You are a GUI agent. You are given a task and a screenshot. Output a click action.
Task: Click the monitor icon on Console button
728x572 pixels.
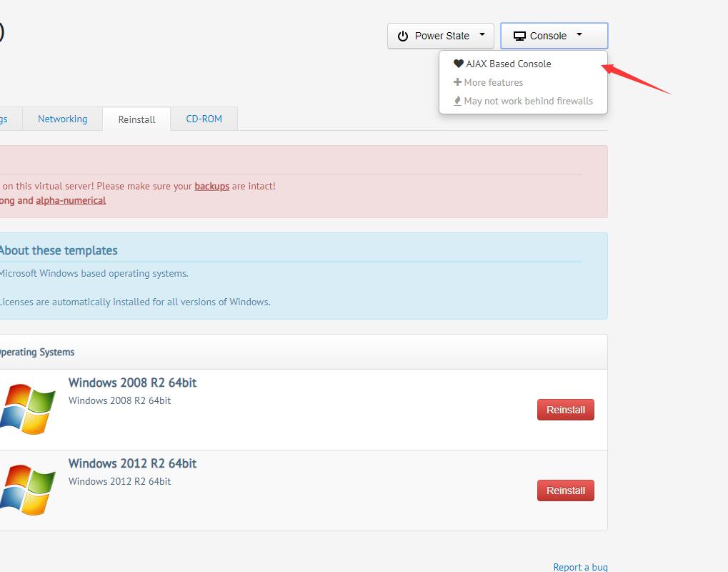coord(519,36)
